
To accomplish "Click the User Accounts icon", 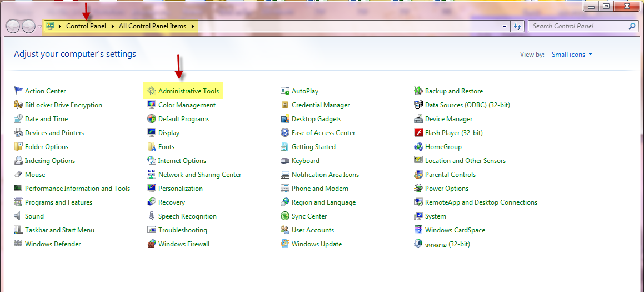I will (x=285, y=230).
